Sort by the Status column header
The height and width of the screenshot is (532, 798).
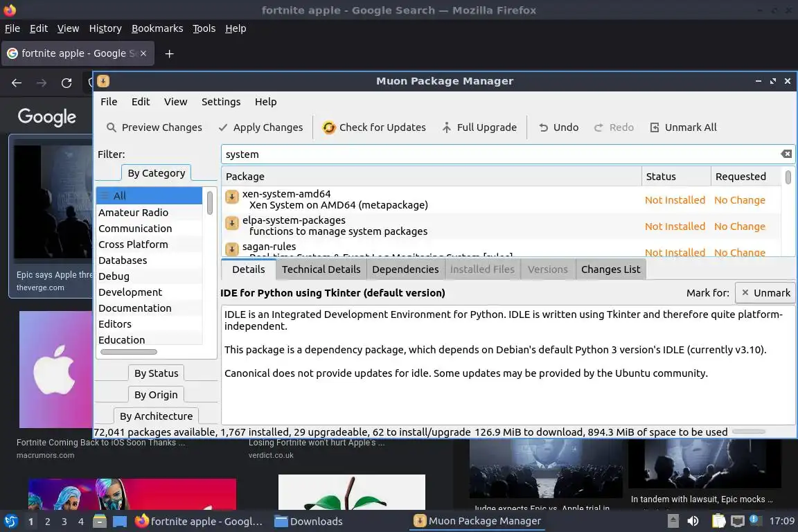(676, 177)
